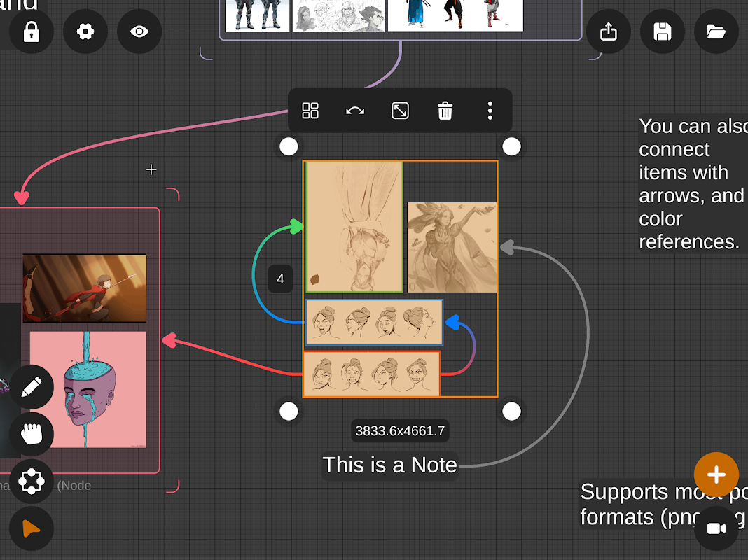Open settings with the gear icon
The image size is (748, 560).
point(85,31)
